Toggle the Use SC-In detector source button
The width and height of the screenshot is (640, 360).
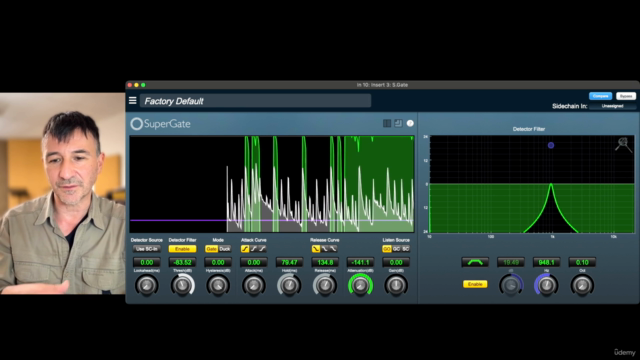pyautogui.click(x=147, y=249)
